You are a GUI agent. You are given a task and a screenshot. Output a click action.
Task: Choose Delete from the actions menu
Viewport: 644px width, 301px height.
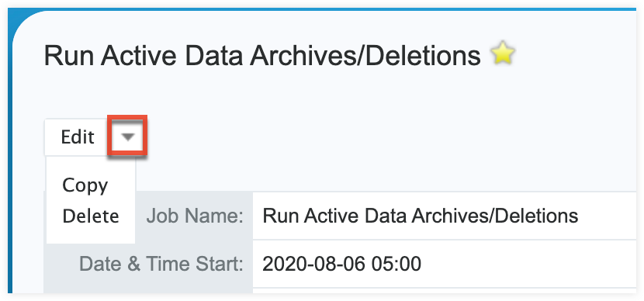point(91,216)
